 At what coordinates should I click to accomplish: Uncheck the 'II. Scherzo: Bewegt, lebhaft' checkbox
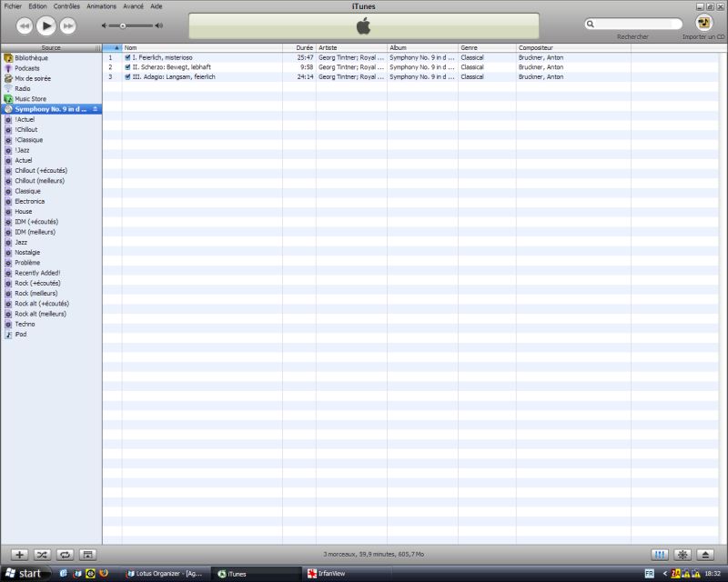128,67
